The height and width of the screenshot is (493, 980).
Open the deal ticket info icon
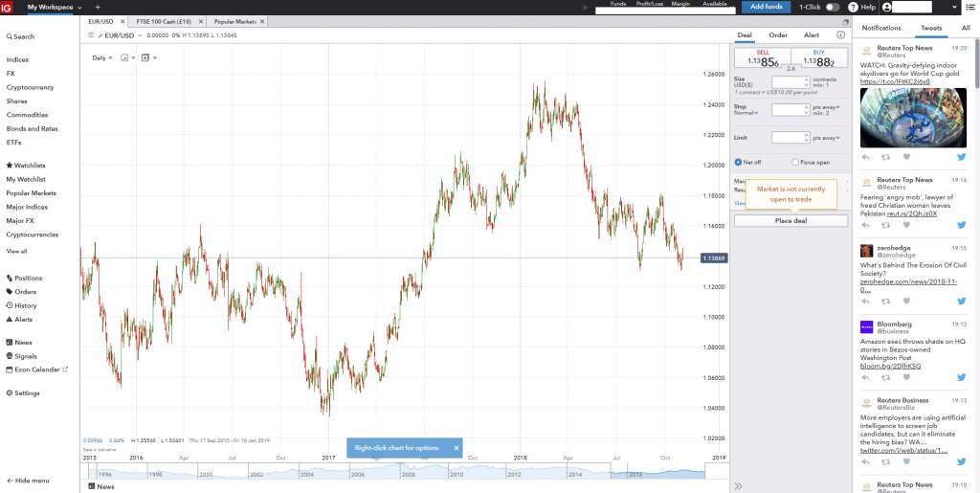point(840,35)
